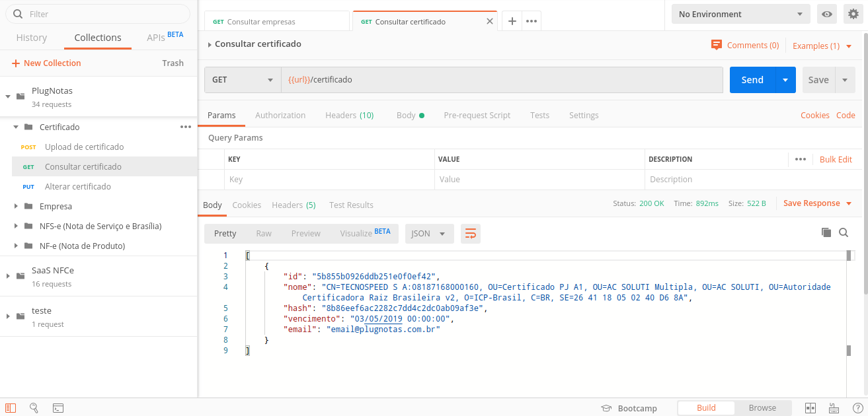Open Postman Console icon
The width and height of the screenshot is (868, 416).
(58, 408)
